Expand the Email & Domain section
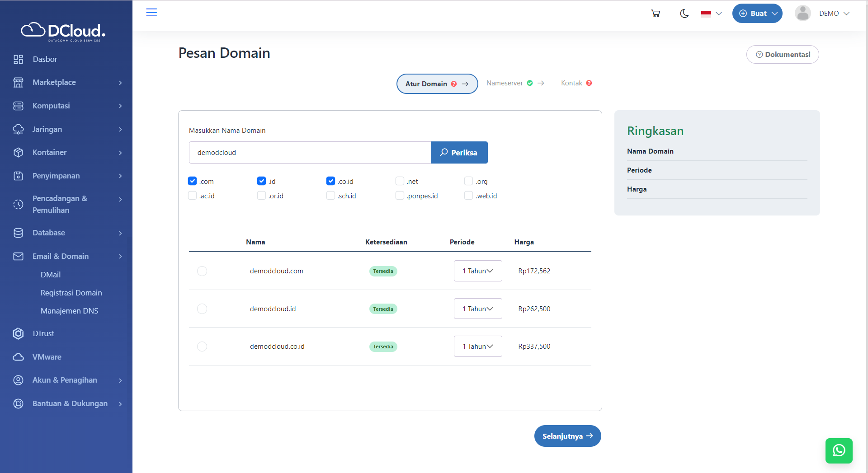Viewport: 868px width, 473px height. (60, 256)
